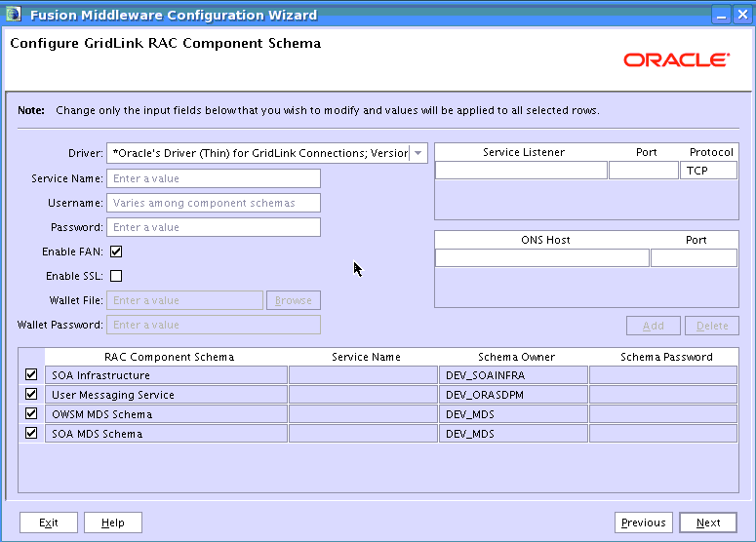
Task: Uncheck the SOA MDS Schema row checkbox
Action: pyautogui.click(x=31, y=433)
